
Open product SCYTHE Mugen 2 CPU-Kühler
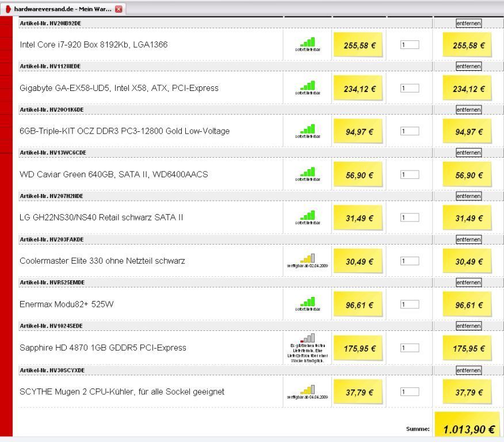122,392
